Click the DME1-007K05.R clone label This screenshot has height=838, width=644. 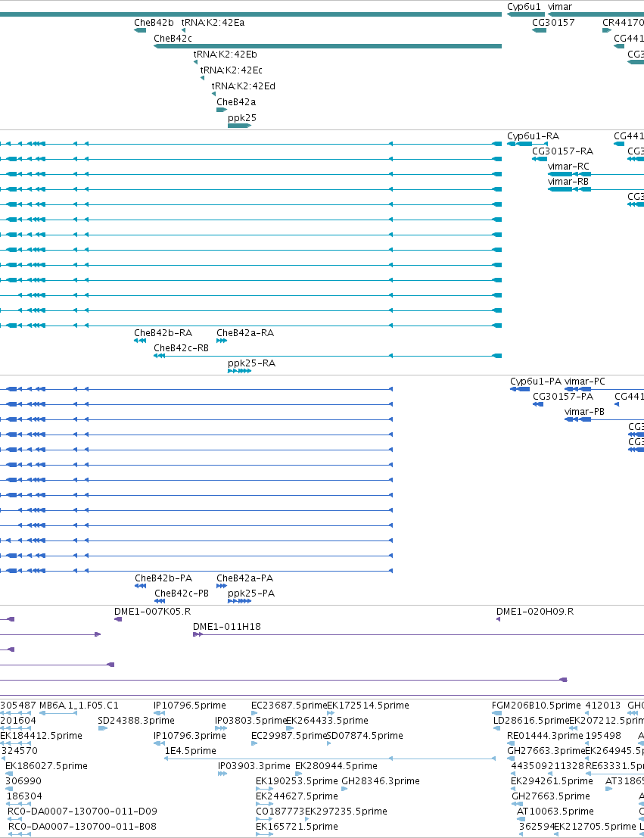point(152,612)
